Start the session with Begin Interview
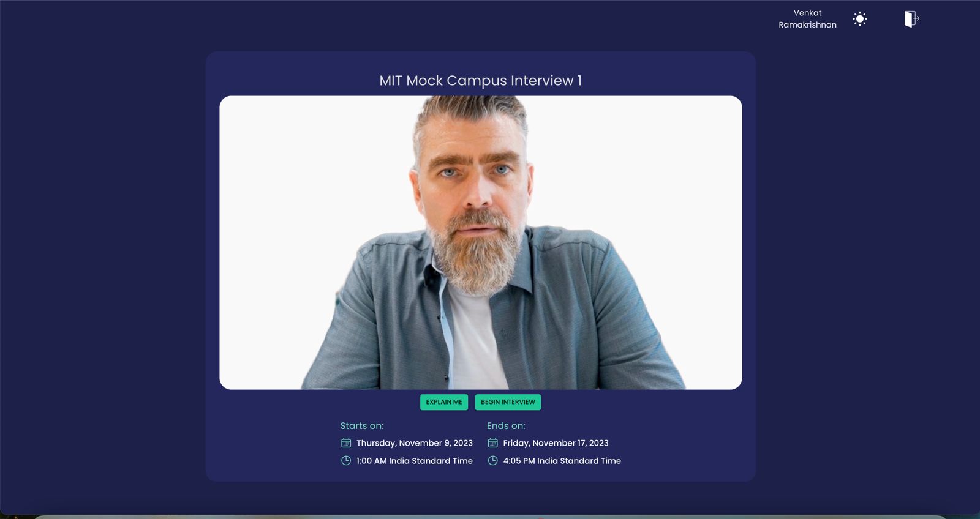 (508, 402)
